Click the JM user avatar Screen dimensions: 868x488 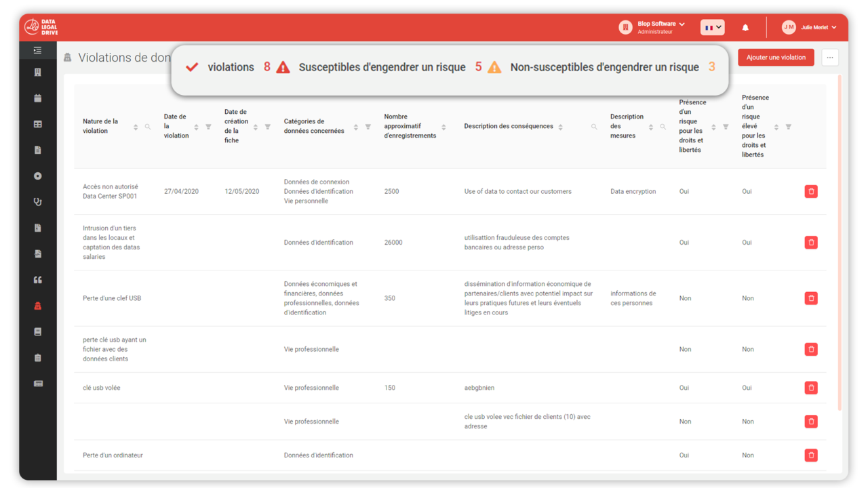pyautogui.click(x=789, y=27)
